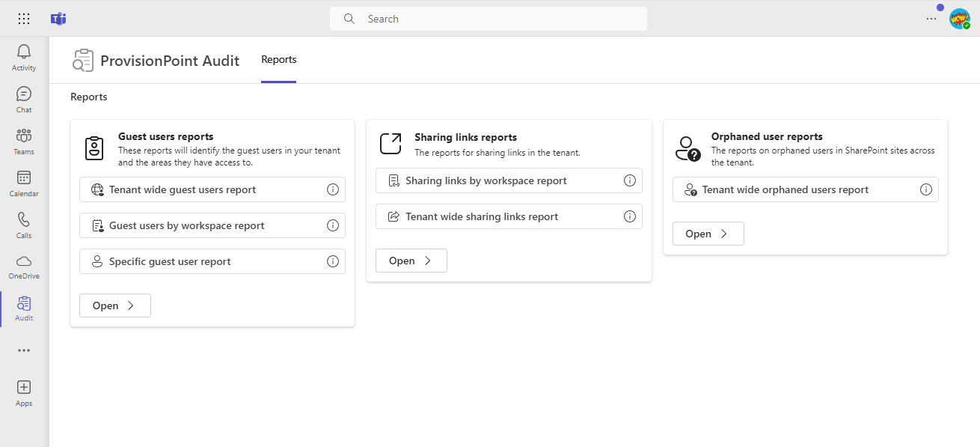Click the Microsoft Teams logo icon
The height and width of the screenshot is (447, 980).
(58, 19)
